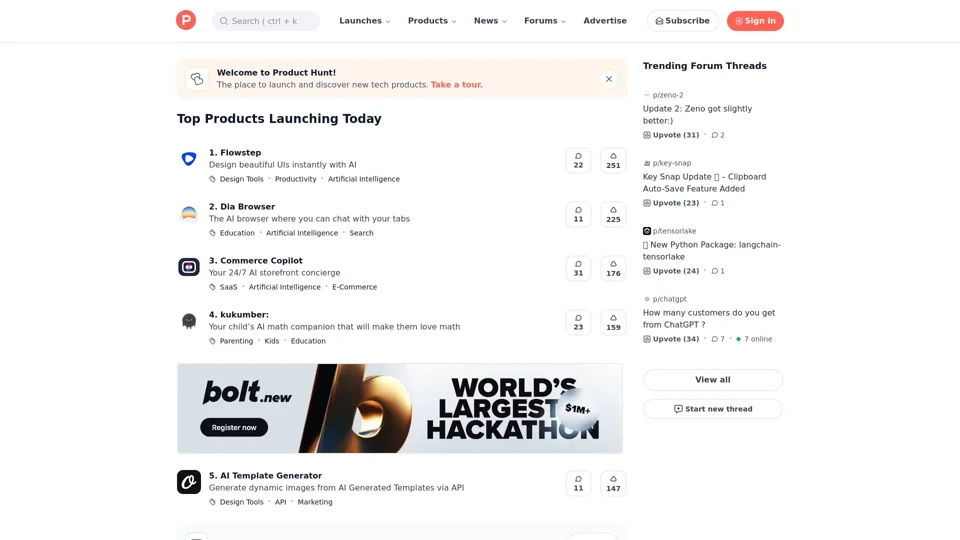The image size is (960, 540).
Task: Open AI Template Generator's 11 comments
Action: coord(578,484)
